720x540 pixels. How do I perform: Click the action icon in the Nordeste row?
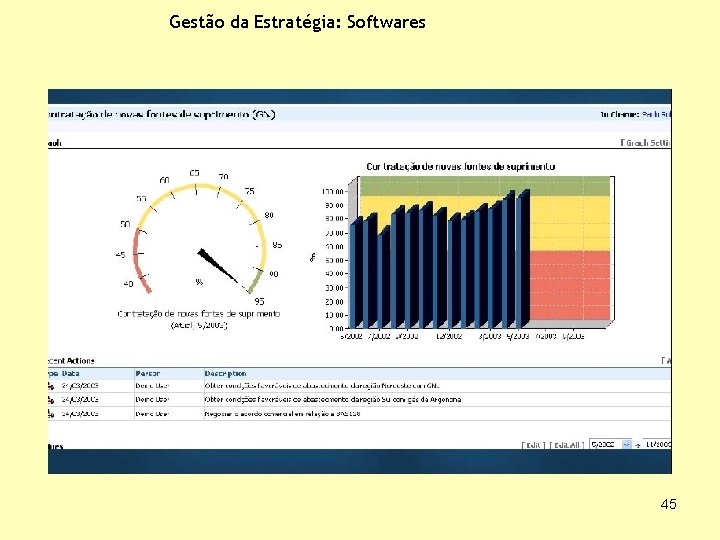tap(51, 386)
